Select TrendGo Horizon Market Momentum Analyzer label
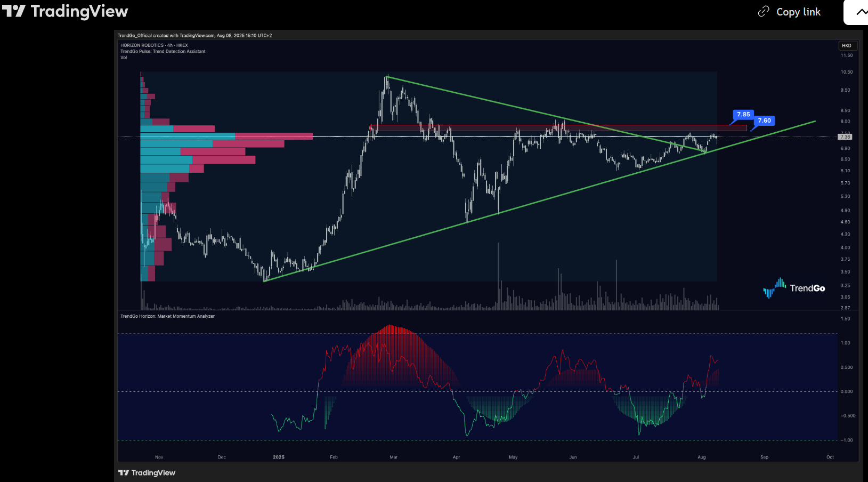This screenshot has height=482, width=868. [167, 316]
